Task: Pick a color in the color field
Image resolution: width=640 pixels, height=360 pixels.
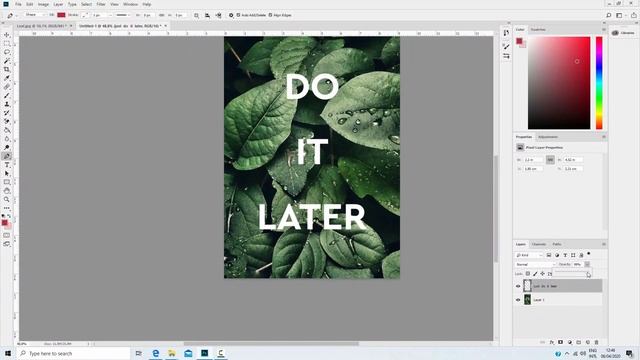Action: pos(559,83)
